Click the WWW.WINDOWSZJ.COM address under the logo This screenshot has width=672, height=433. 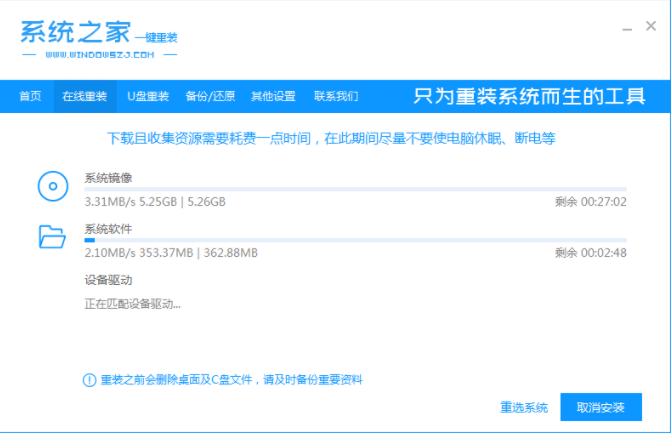point(98,52)
